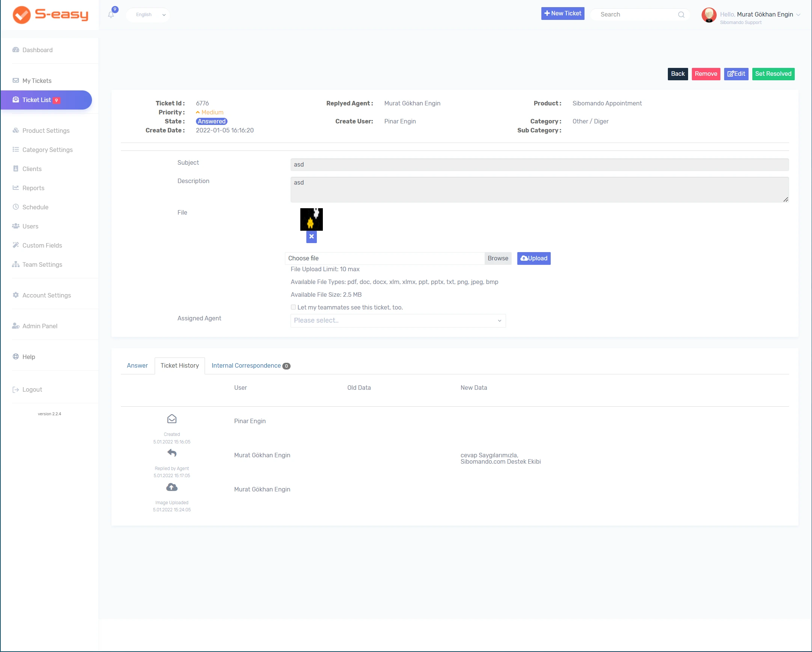Click the ticket id 6776
Screen dimensions: 812x652
click(x=202, y=103)
